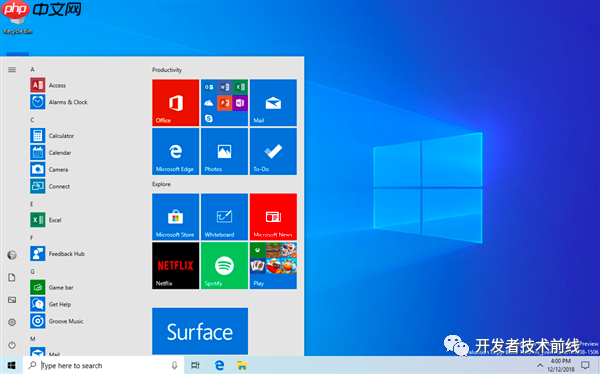Viewport: 600px width, 374px height.
Task: Select the letter F header in app list
Action: (x=32, y=238)
